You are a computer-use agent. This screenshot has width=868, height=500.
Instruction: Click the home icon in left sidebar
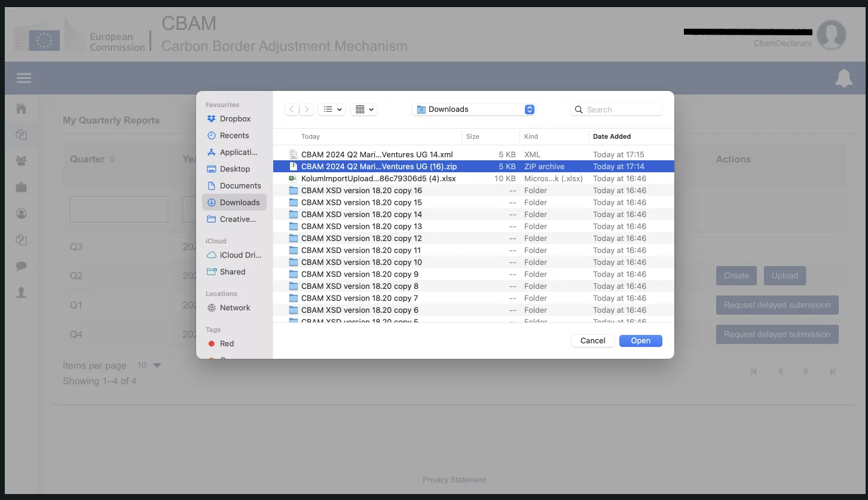point(22,109)
